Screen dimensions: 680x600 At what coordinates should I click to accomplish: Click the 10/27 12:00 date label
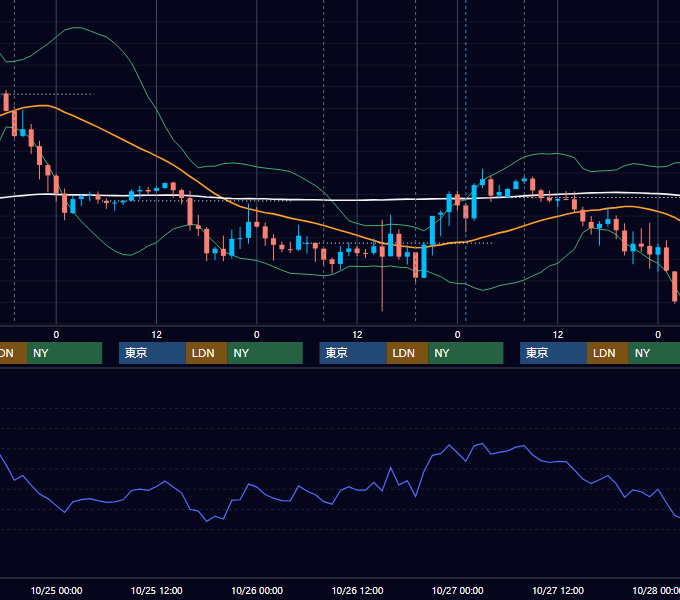(558, 590)
